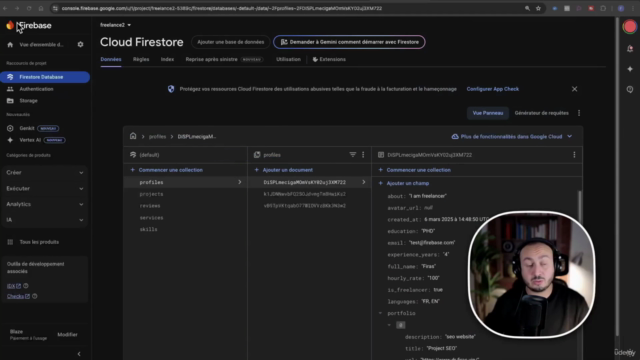This screenshot has height=360, width=640.
Task: Switch to Reprise après sinistre tab
Action: tap(224, 60)
